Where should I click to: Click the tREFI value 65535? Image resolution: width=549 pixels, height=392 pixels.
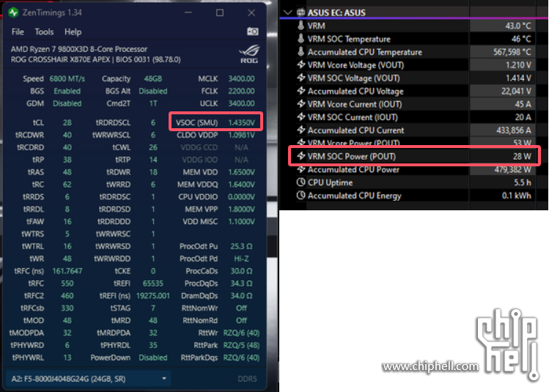point(153,283)
